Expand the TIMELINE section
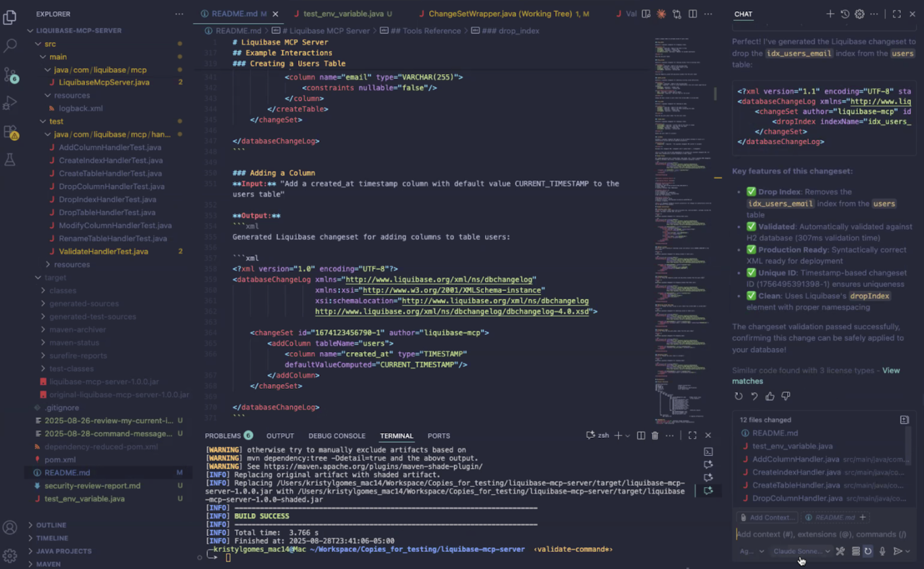 point(52,538)
